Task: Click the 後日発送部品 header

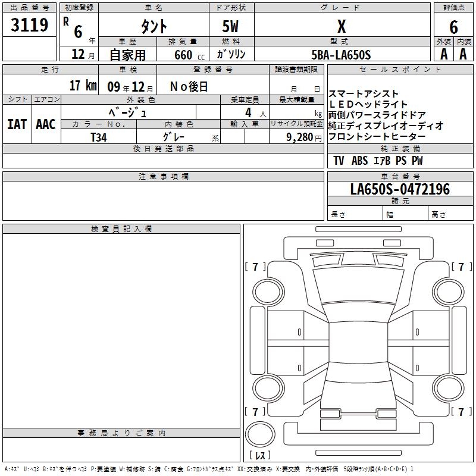Action: 163,148
